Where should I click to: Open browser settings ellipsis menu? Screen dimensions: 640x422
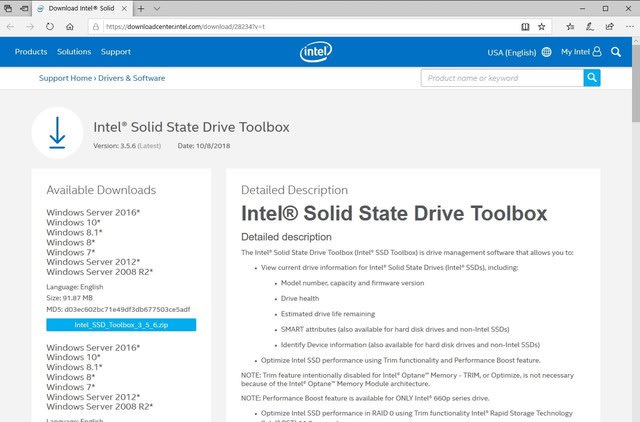pyautogui.click(x=630, y=27)
